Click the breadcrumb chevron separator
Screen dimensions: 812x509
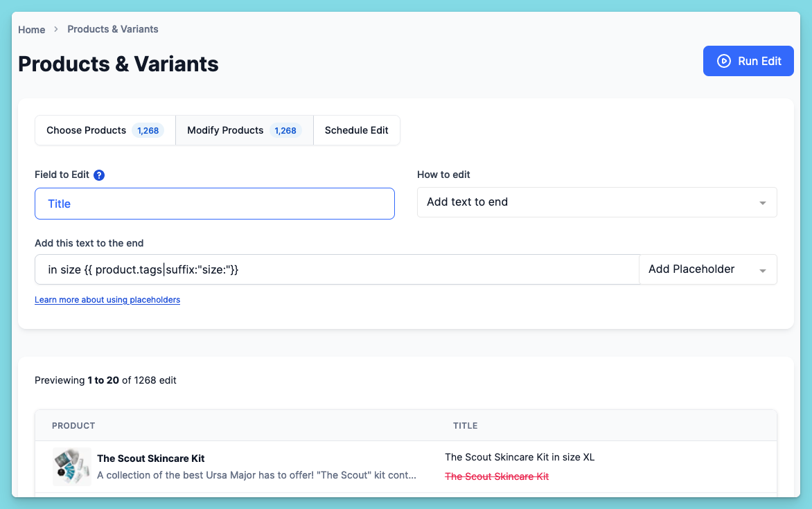click(x=56, y=30)
